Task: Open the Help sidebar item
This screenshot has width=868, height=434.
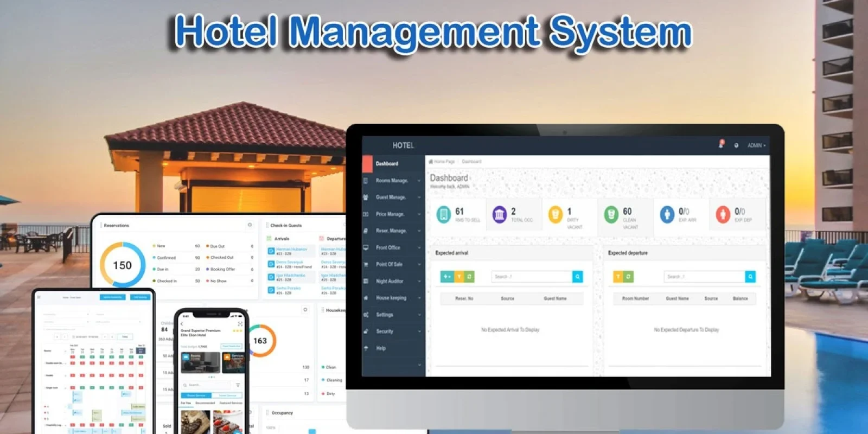Action: (x=381, y=348)
